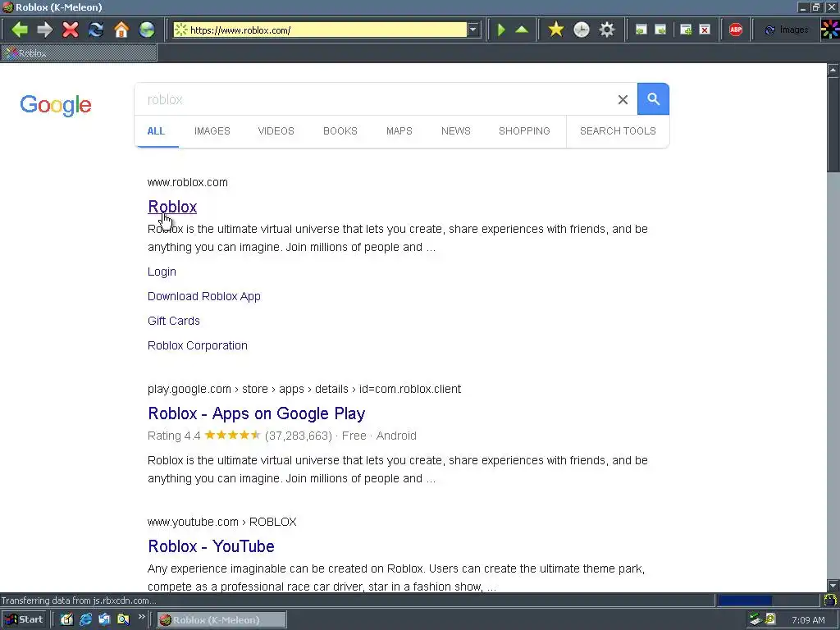The height and width of the screenshot is (630, 840).
Task: Clear the search with the X icon
Action: 623,99
